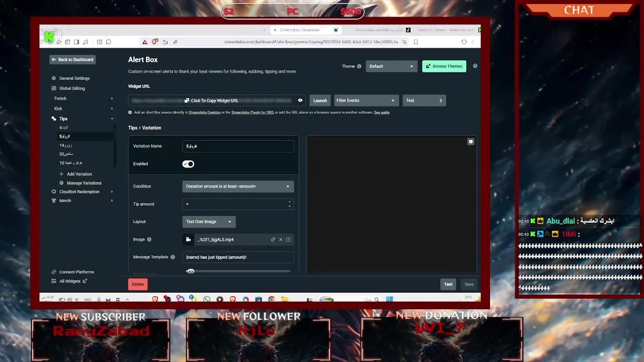Click the link icon on the image field
The height and width of the screenshot is (362, 644).
point(273,239)
